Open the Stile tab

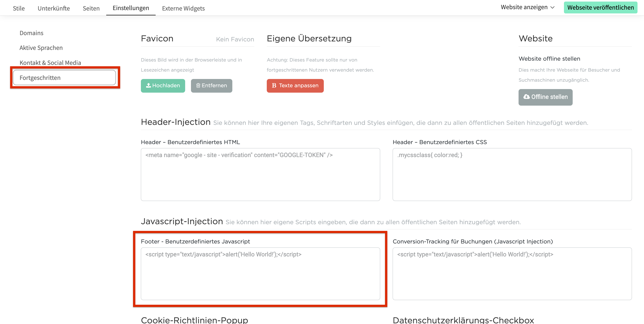pyautogui.click(x=19, y=8)
